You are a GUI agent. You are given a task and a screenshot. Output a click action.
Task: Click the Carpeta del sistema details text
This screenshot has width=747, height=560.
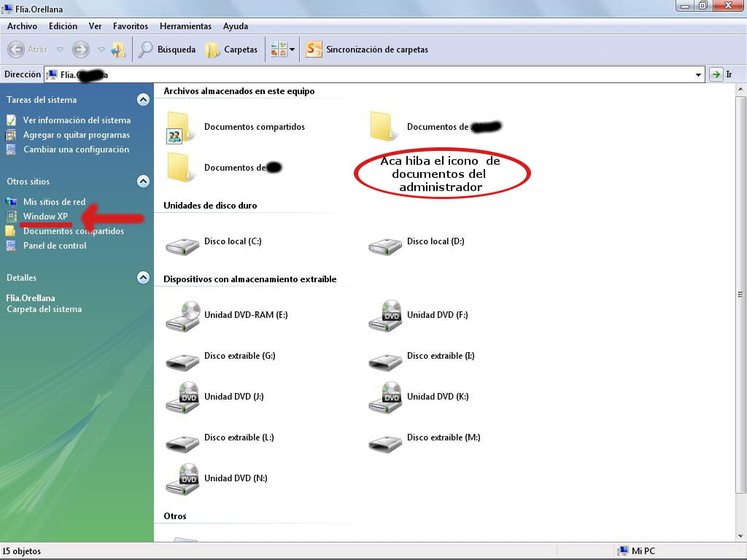coord(44,309)
